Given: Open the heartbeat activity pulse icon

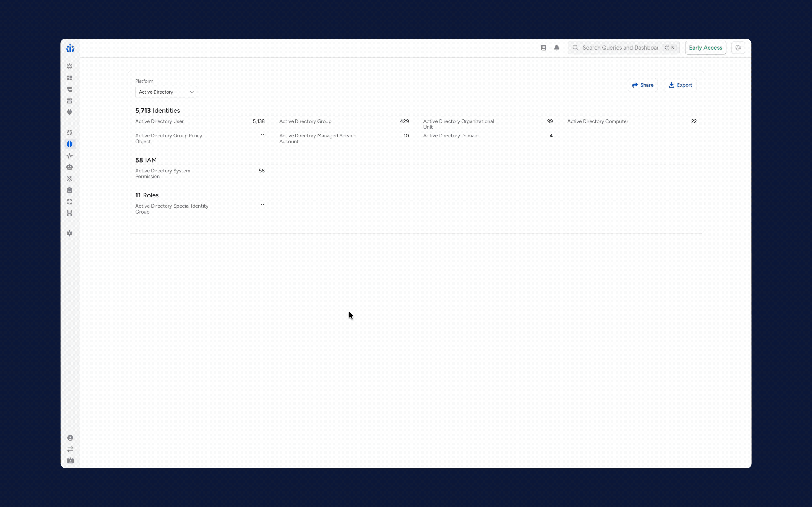Looking at the screenshot, I should pos(69,155).
